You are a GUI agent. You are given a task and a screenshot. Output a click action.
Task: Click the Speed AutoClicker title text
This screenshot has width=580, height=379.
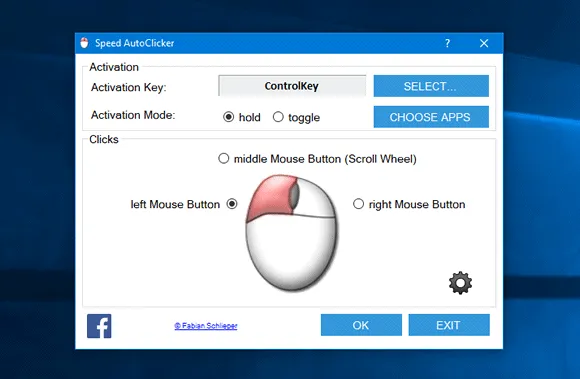tap(135, 43)
